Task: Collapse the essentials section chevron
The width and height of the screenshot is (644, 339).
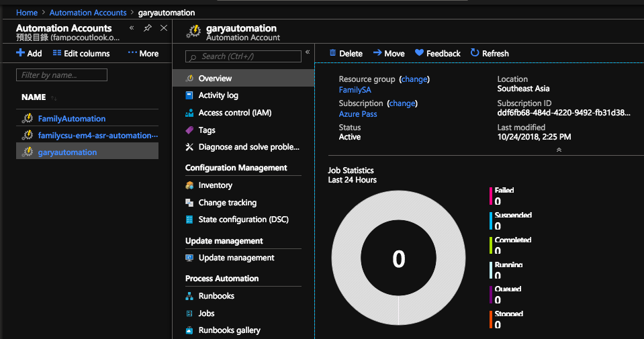Action: coord(559,150)
